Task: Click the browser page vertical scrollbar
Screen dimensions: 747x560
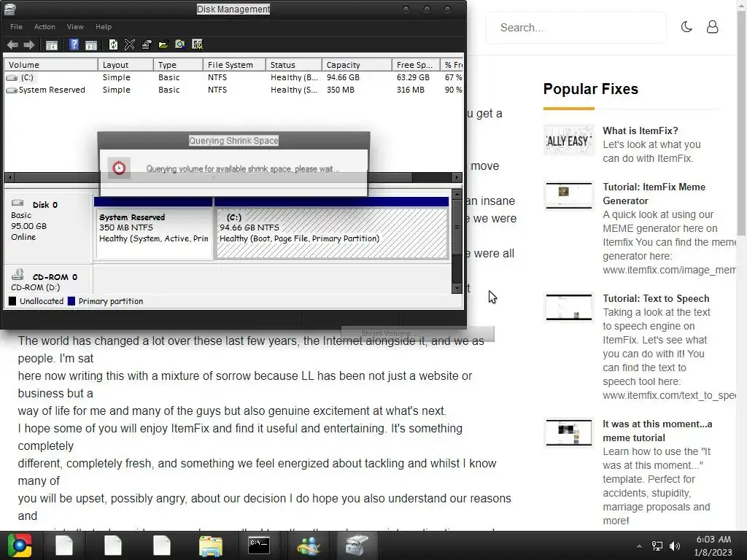Action: pos(742,122)
